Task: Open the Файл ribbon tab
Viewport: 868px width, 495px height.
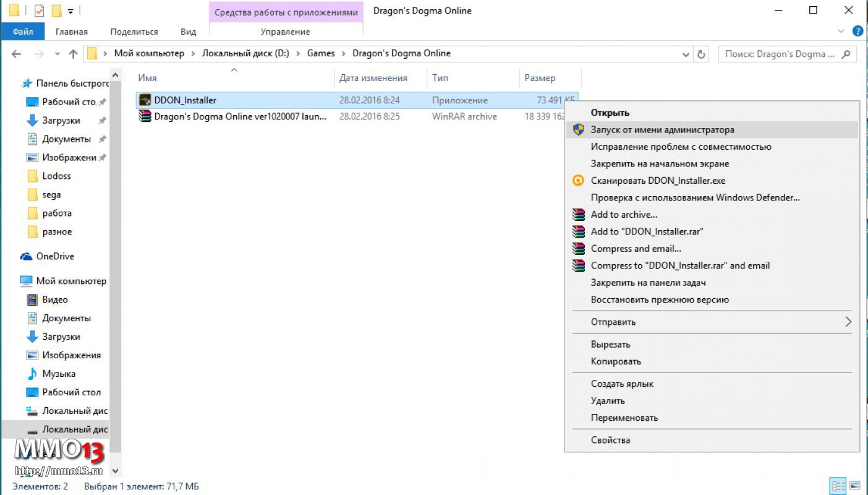Action: tap(22, 32)
